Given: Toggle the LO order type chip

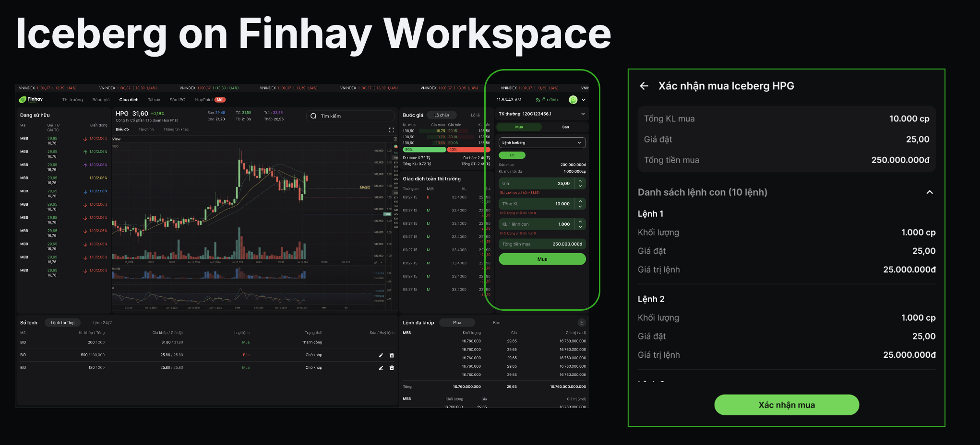Looking at the screenshot, I should [x=512, y=155].
